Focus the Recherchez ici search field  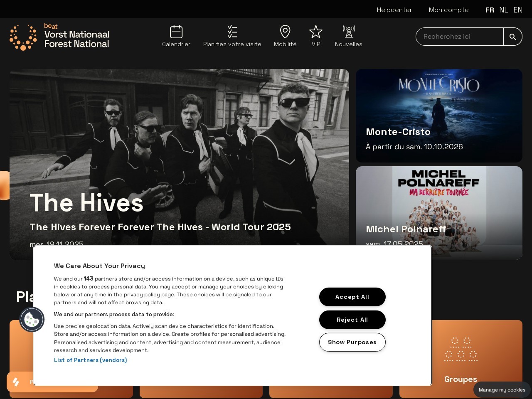click(x=460, y=37)
